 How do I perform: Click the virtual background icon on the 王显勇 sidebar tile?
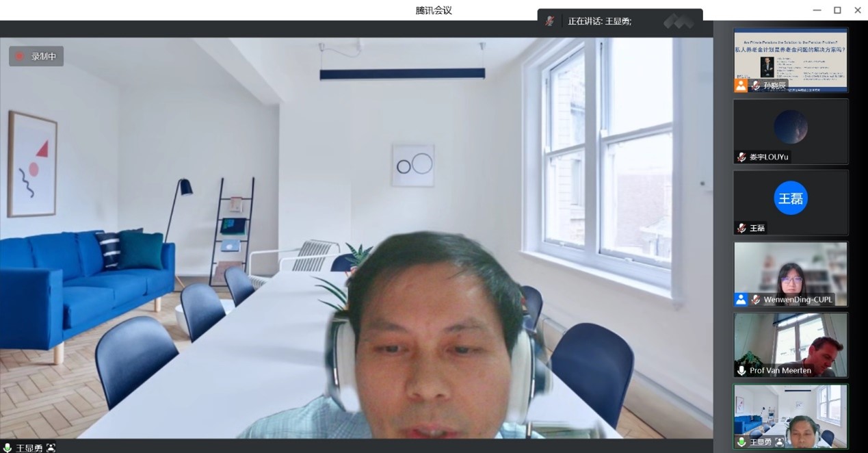pos(779,442)
